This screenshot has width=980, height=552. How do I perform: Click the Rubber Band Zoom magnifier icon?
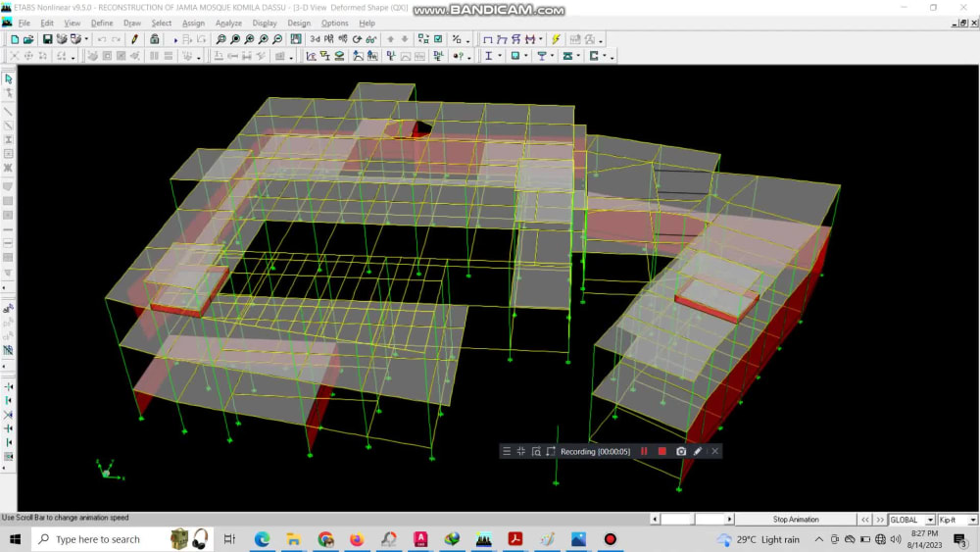pyautogui.click(x=220, y=39)
